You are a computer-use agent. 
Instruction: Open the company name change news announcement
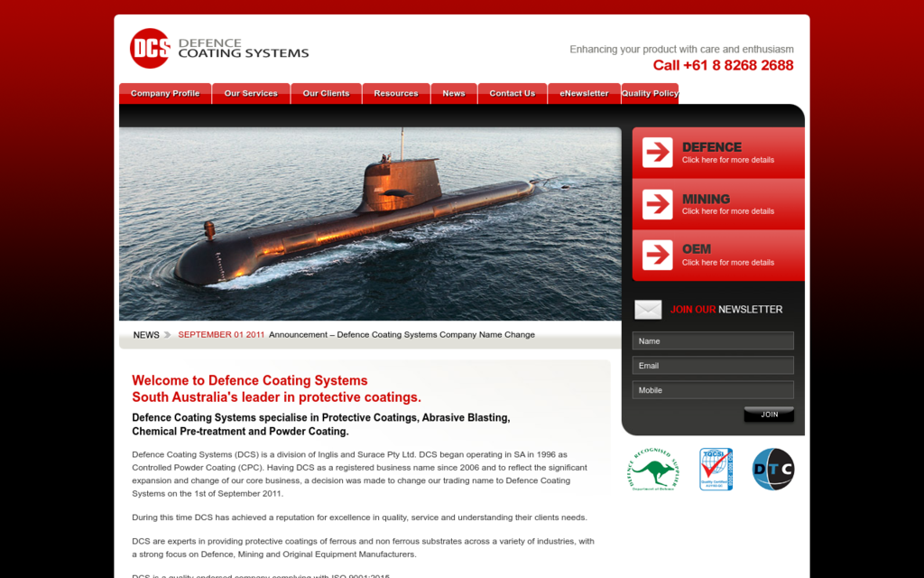pos(402,334)
